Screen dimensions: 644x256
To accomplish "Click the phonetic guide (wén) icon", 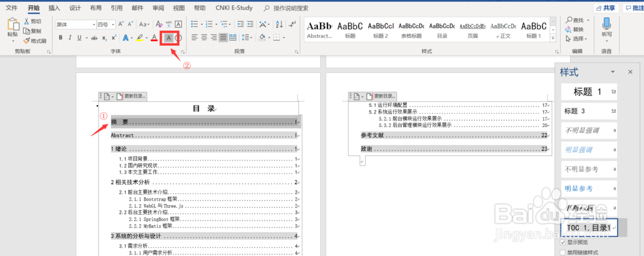I will 169,25.
